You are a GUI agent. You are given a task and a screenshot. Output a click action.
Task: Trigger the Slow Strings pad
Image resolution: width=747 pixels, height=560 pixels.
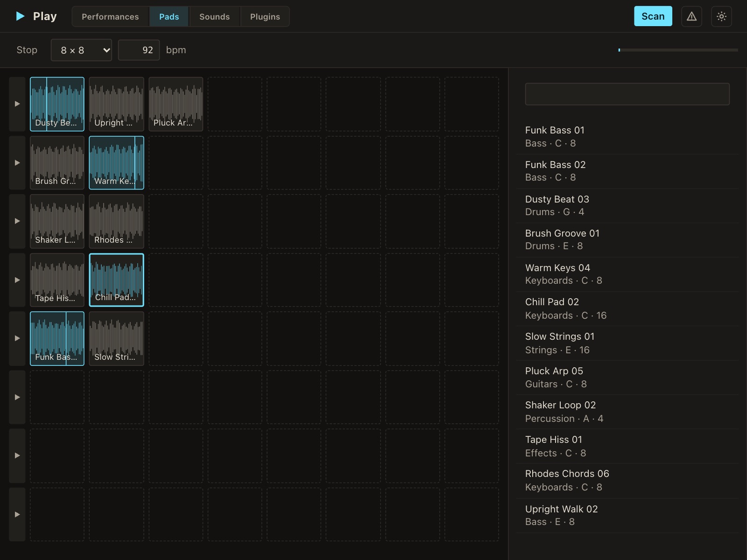click(116, 338)
